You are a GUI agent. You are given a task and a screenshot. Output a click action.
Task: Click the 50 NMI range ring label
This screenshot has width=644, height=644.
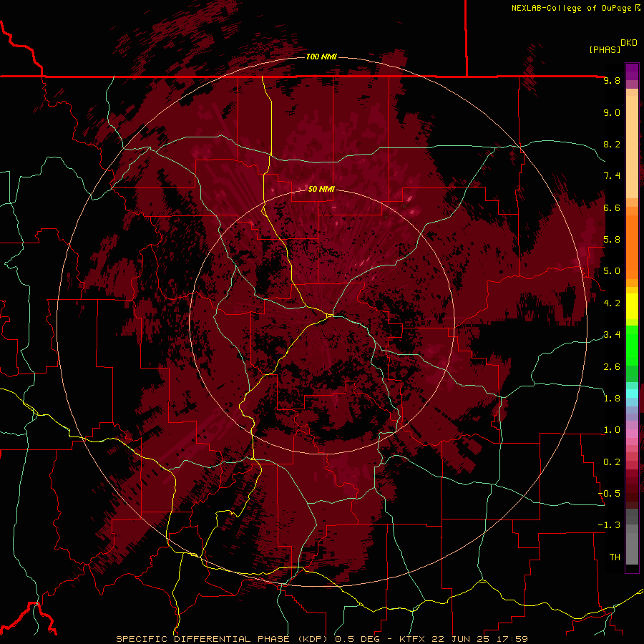click(321, 190)
